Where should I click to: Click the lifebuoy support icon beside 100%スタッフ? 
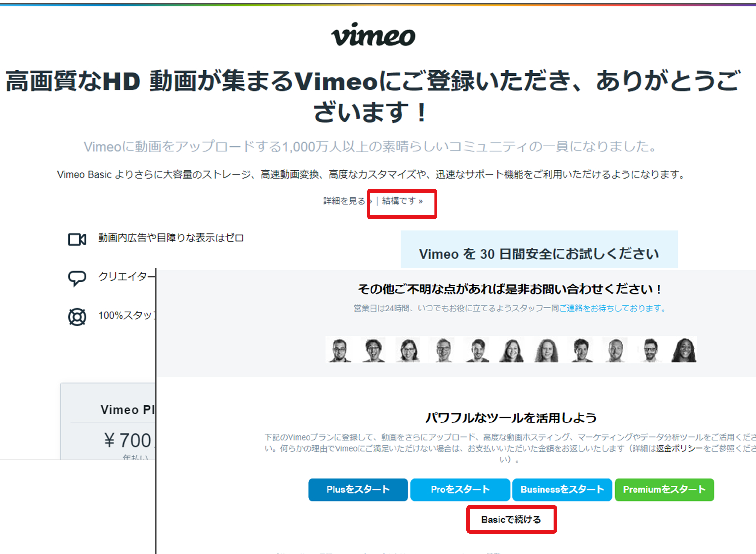77,317
